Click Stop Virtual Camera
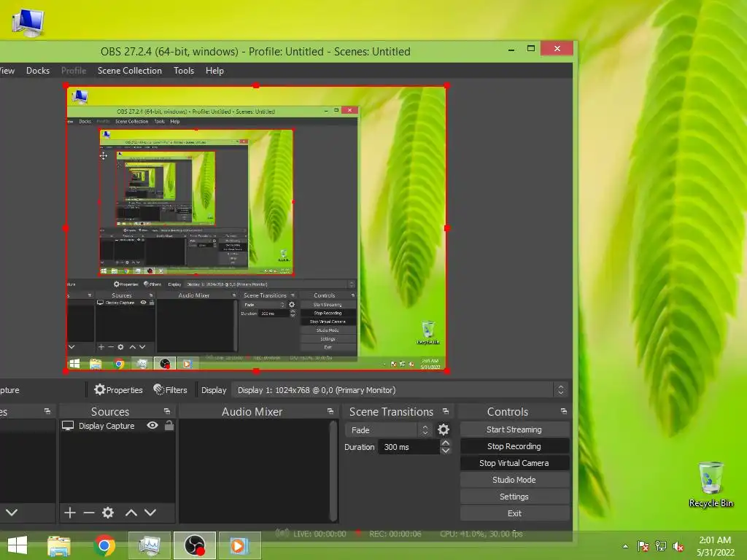Viewport: 747px width, 560px height. 514,463
